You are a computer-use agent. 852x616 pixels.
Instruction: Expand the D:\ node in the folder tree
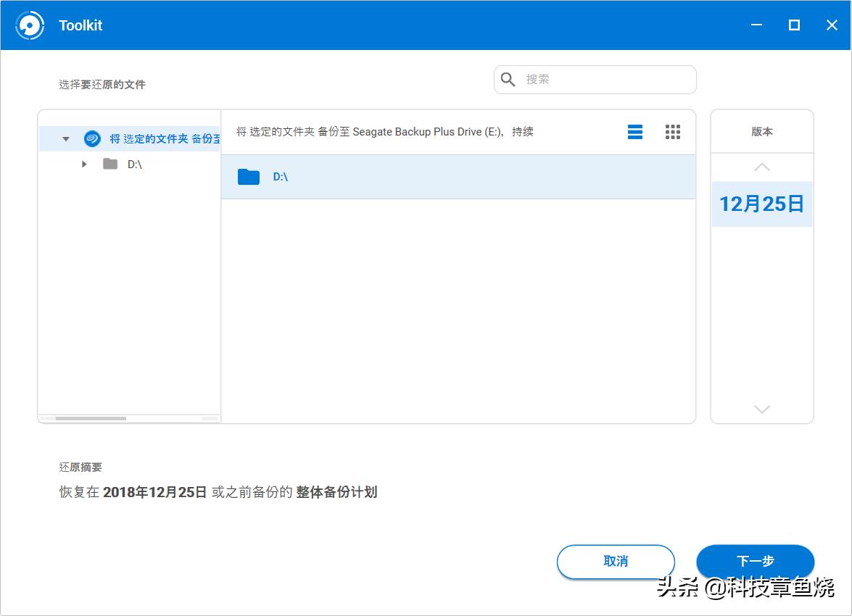83,164
